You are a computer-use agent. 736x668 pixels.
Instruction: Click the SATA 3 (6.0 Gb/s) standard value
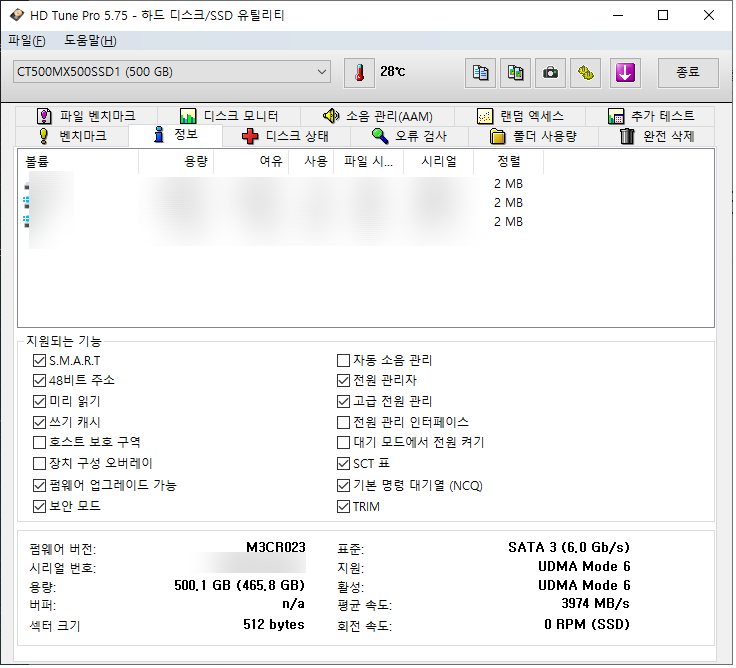tap(569, 547)
